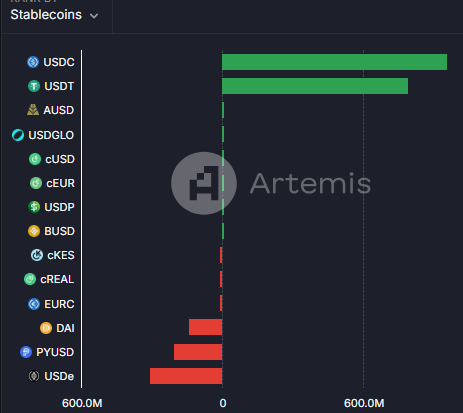Screen dimensions: 463x413
Task: Click the small red cREAL bar
Action: click(x=221, y=279)
